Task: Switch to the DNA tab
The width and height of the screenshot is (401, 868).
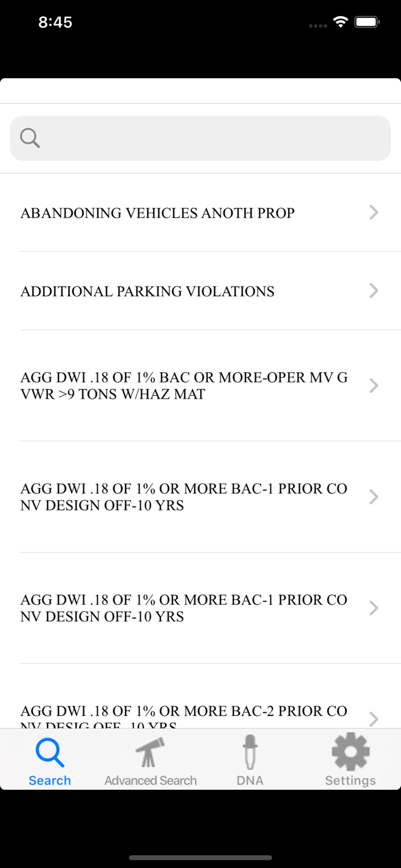Action: pyautogui.click(x=250, y=759)
